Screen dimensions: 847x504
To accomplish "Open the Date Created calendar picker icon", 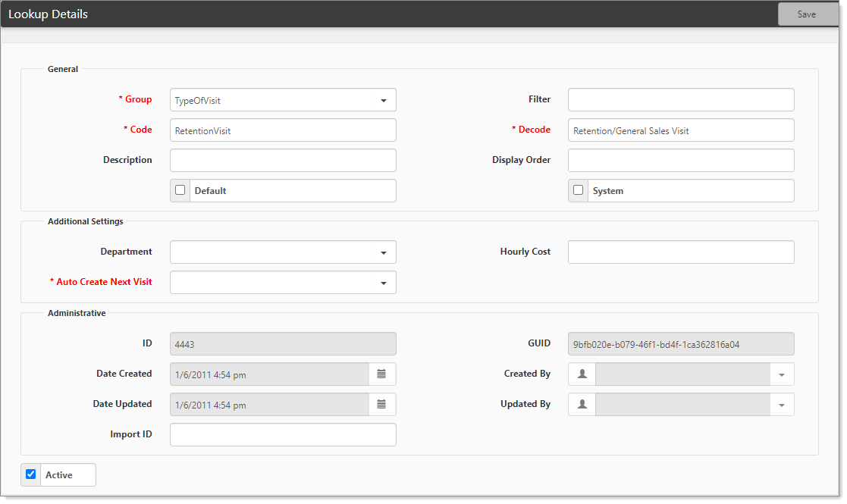I will (381, 374).
